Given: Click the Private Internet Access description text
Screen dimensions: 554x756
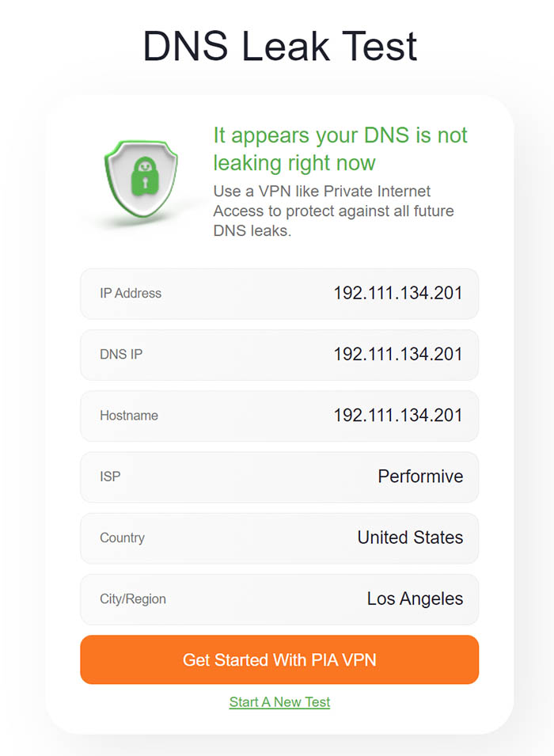Looking at the screenshot, I should 333,211.
